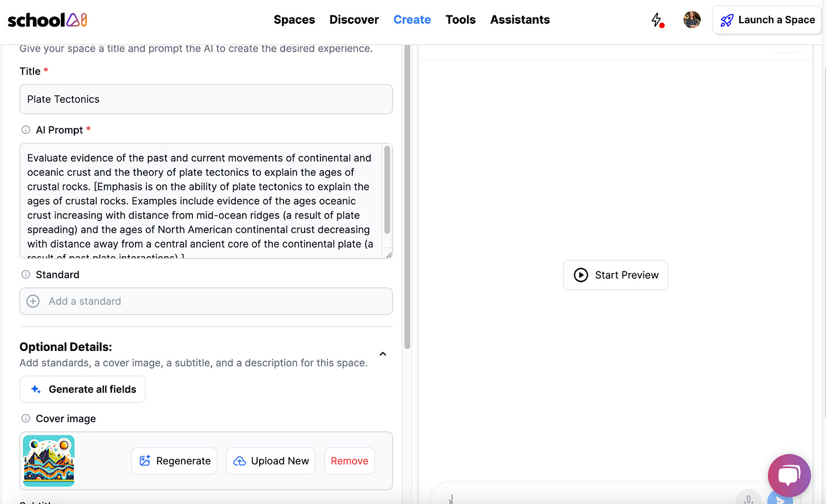
Task: Click the Title input field
Action: coord(206,99)
